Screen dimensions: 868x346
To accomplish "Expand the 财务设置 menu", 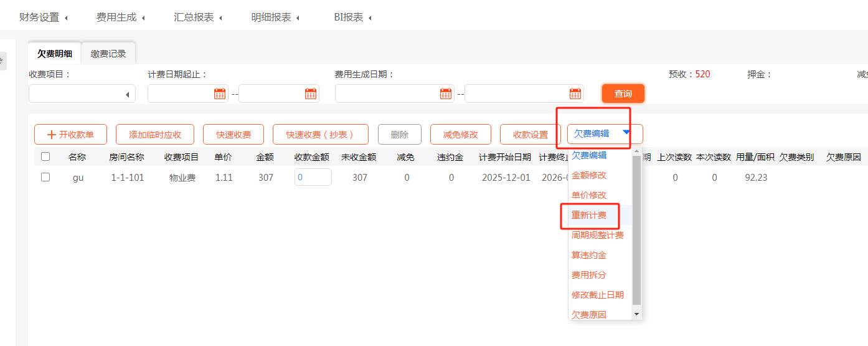I will click(x=44, y=17).
